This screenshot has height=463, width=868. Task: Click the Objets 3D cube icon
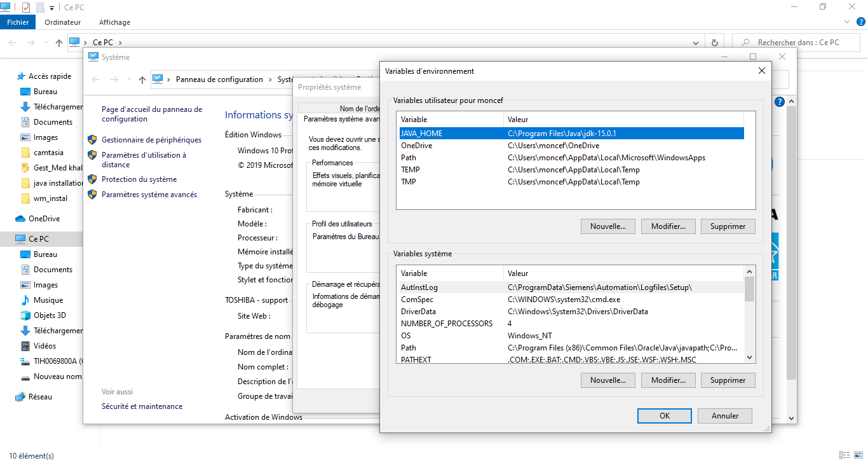point(25,315)
